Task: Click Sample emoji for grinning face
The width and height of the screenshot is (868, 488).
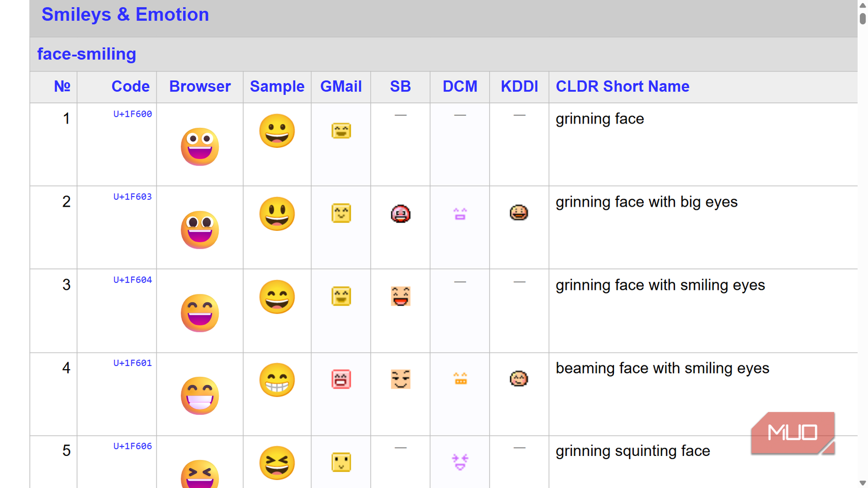Action: pos(277,131)
